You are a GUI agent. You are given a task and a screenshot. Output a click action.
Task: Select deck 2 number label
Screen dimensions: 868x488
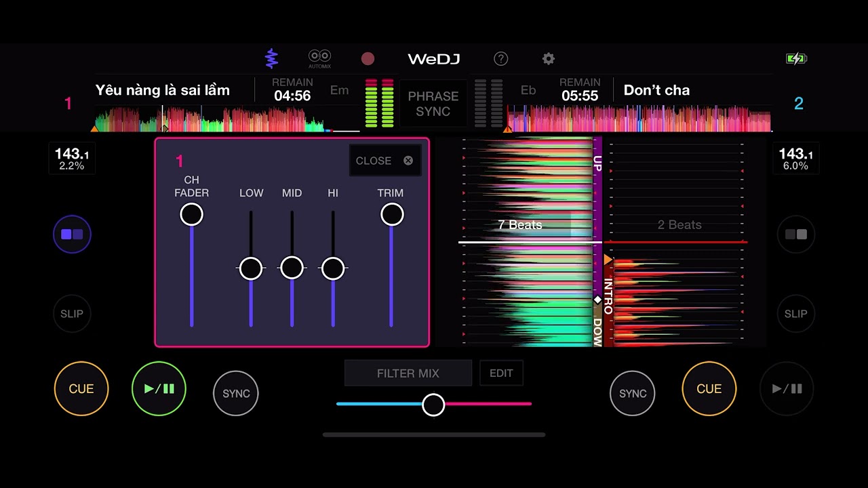pyautogui.click(x=798, y=104)
